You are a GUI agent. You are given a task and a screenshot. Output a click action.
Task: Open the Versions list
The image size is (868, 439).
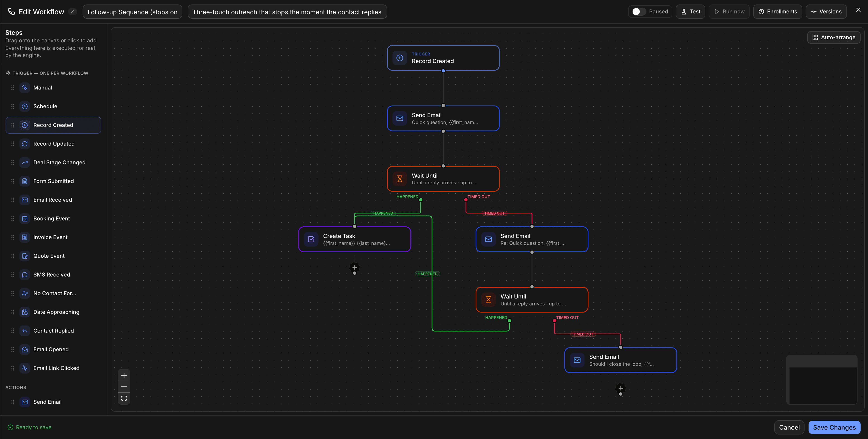[826, 12]
